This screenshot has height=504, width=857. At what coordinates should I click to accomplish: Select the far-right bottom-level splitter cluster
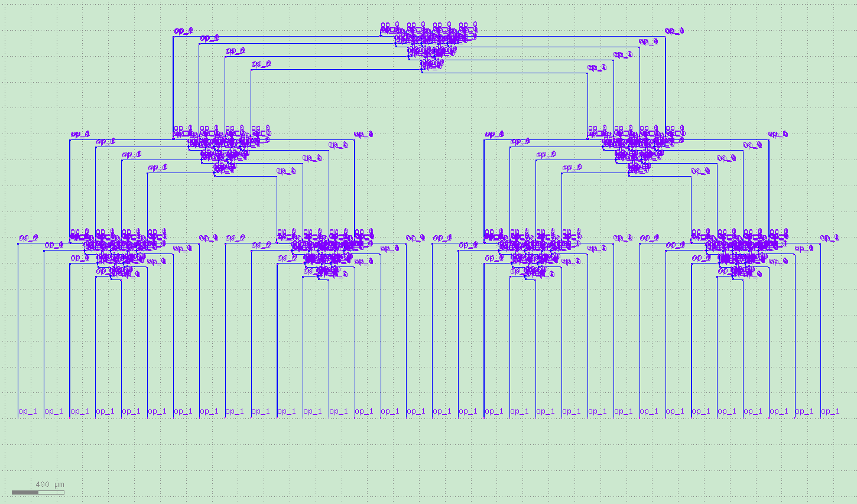740,255
